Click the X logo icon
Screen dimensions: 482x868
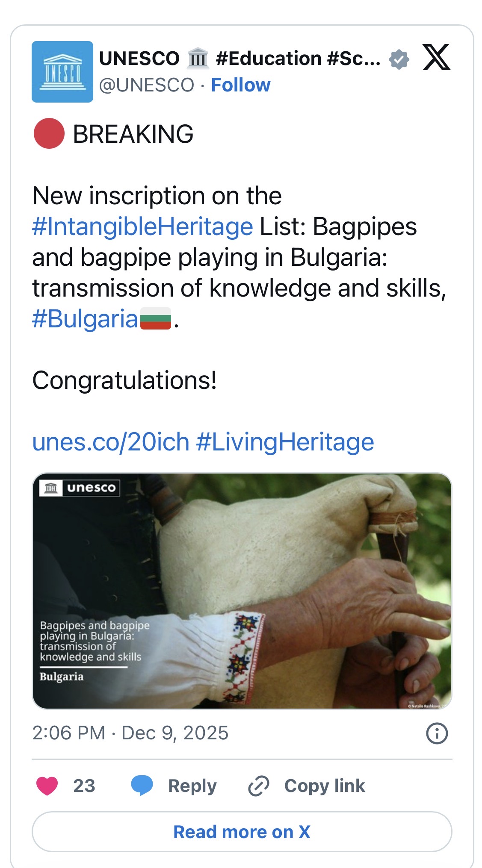(436, 57)
